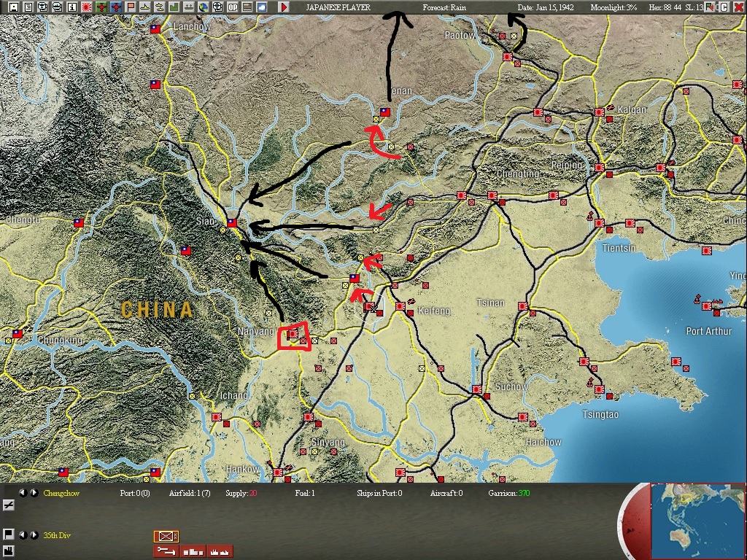Click the 'Forecast: Rain' status text
The height and width of the screenshot is (560, 747).
pyautogui.click(x=444, y=7)
